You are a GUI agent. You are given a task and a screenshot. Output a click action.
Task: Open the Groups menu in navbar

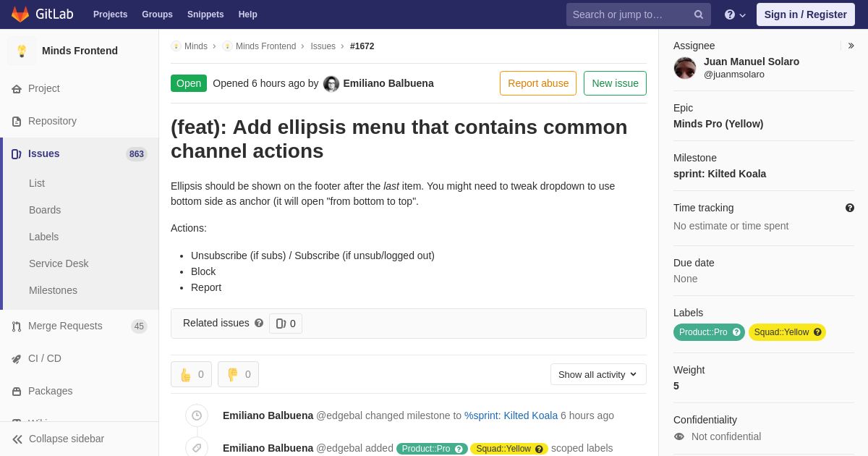click(157, 14)
